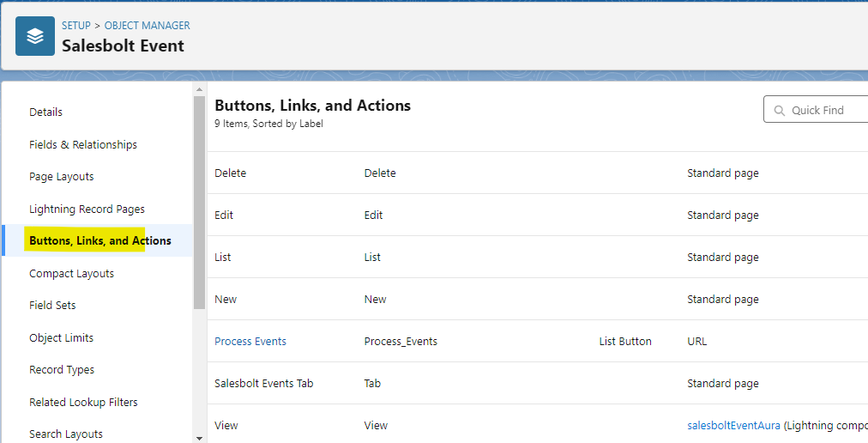Click in the Quick Find search field
Screen dimensions: 868x443
816,109
